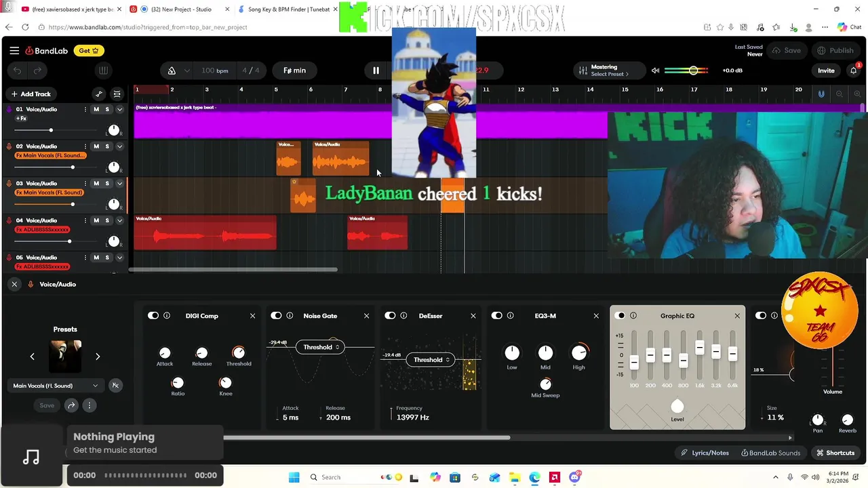The height and width of the screenshot is (488, 868).
Task: Remove the Noise Gate effect
Action: pos(366,316)
